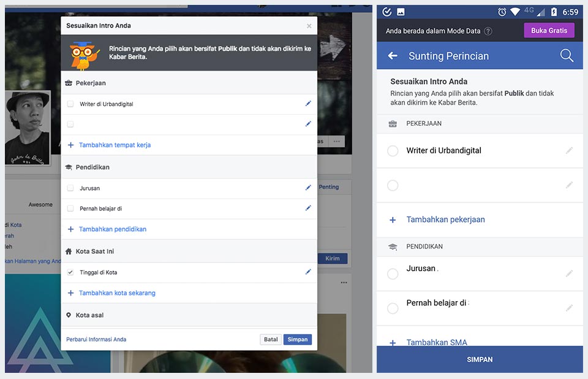
Task: Tap Tambahkan SMA link on mobile
Action: pos(437,342)
